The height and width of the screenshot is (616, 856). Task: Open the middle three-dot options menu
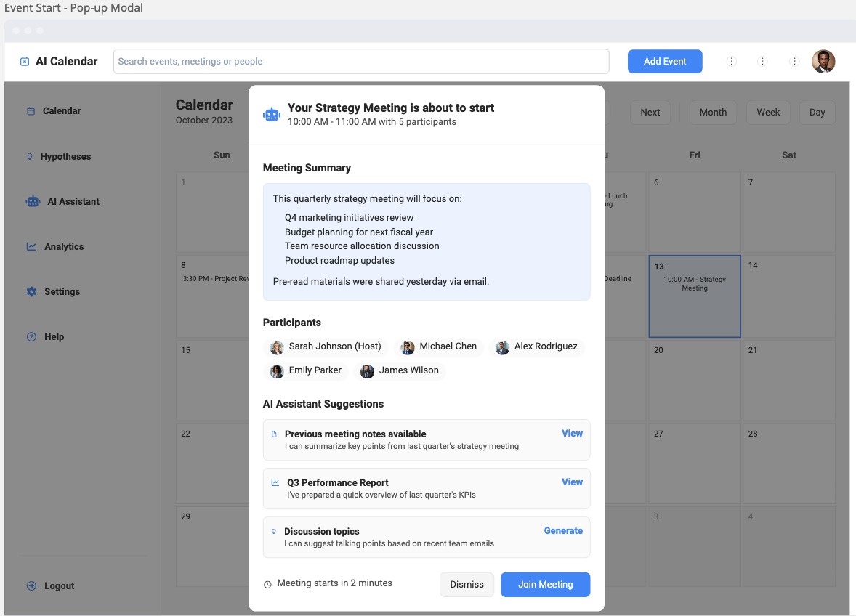click(x=762, y=62)
